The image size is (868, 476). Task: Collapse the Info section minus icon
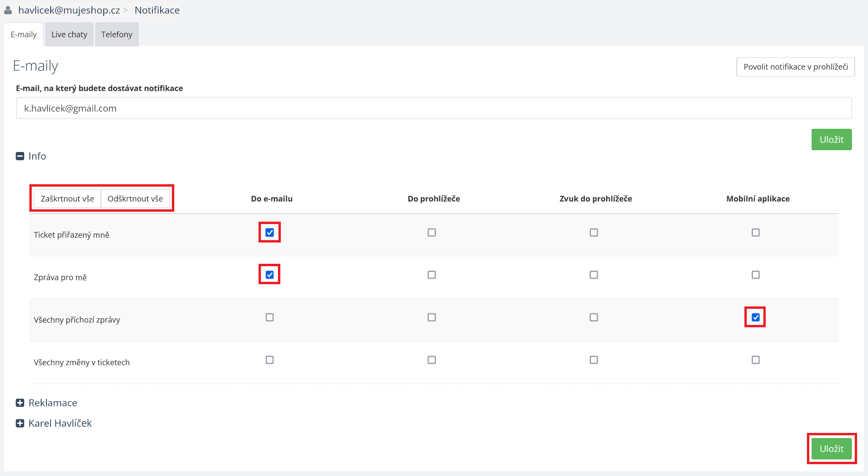tap(20, 156)
